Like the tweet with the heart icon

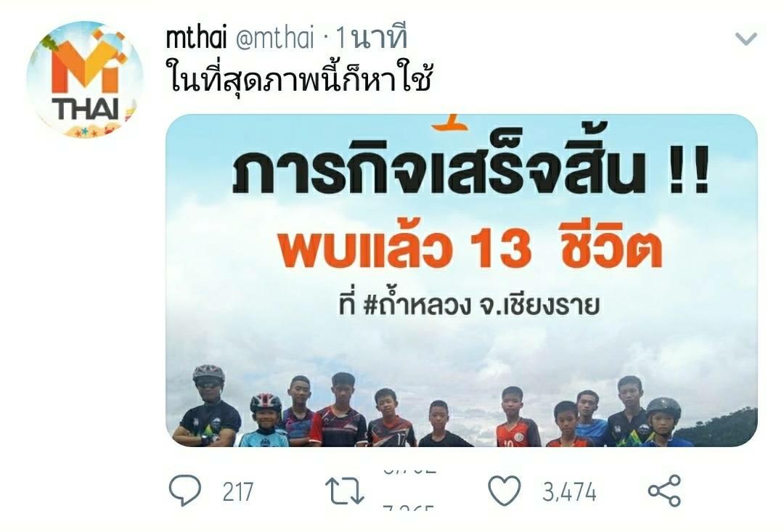point(504,491)
